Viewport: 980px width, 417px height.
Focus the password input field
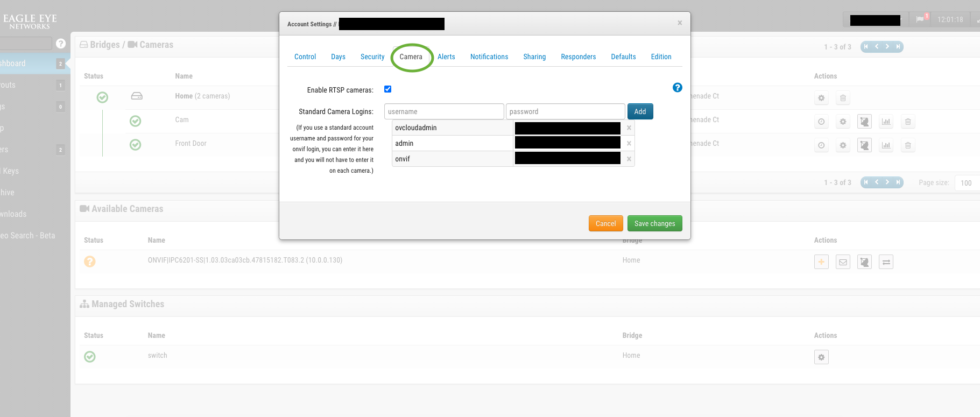tap(565, 111)
